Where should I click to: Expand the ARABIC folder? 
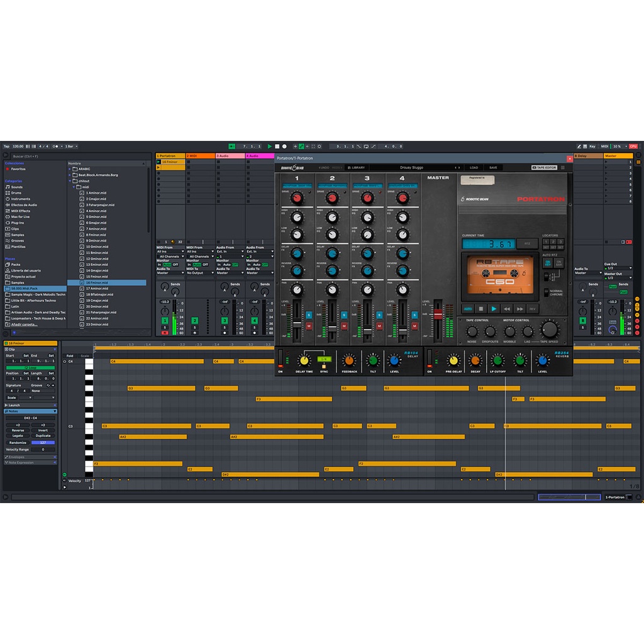[x=70, y=169]
